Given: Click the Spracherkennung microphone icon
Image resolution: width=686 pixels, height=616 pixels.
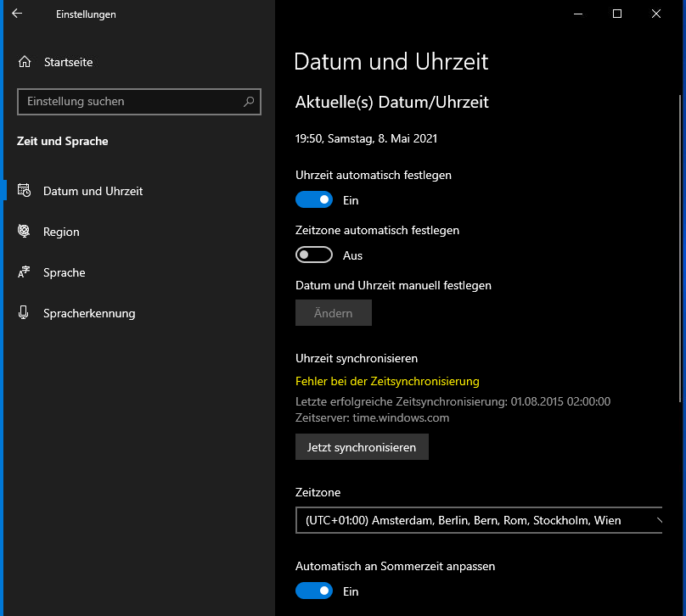Looking at the screenshot, I should (x=24, y=312).
